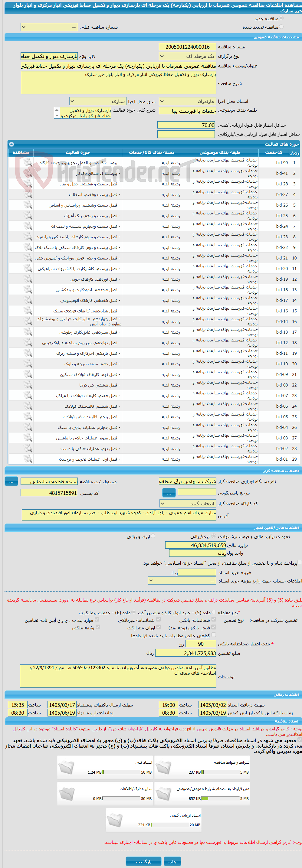Open the شرایط و ضوابط مناقصه folder
The image size is (302, 868).
click(163, 768)
